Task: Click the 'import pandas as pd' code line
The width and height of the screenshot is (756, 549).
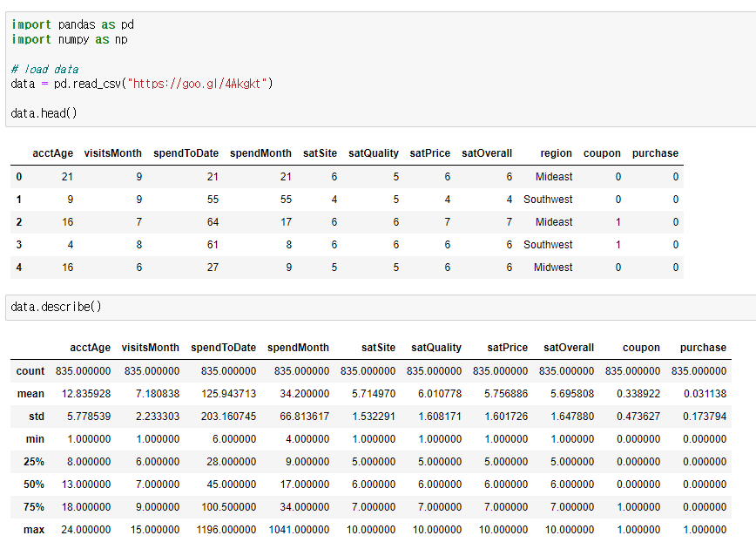Action: (x=73, y=24)
